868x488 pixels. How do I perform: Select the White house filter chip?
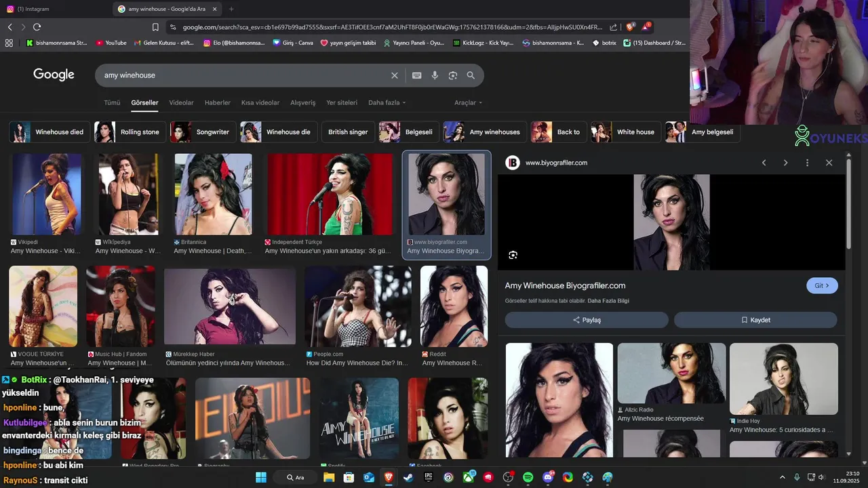pyautogui.click(x=625, y=132)
